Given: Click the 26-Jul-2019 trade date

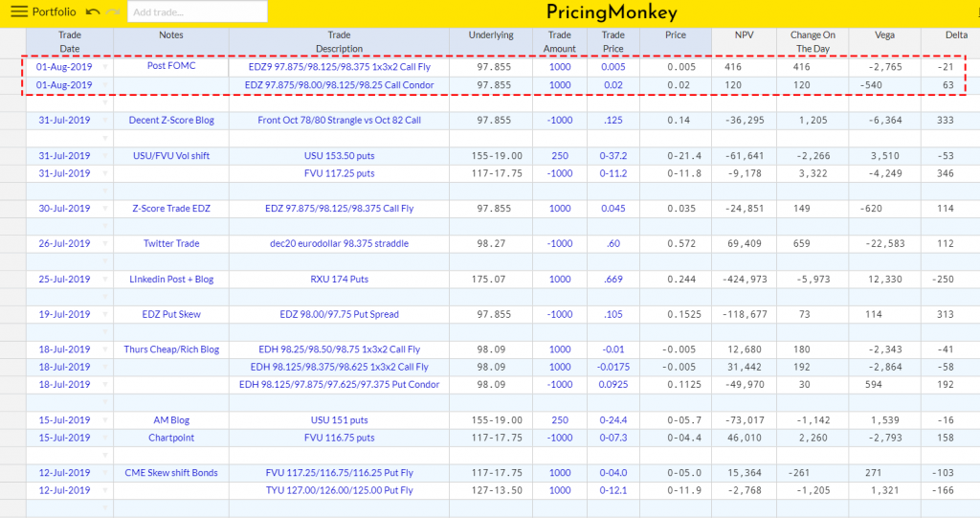Looking at the screenshot, I should pyautogui.click(x=64, y=243).
